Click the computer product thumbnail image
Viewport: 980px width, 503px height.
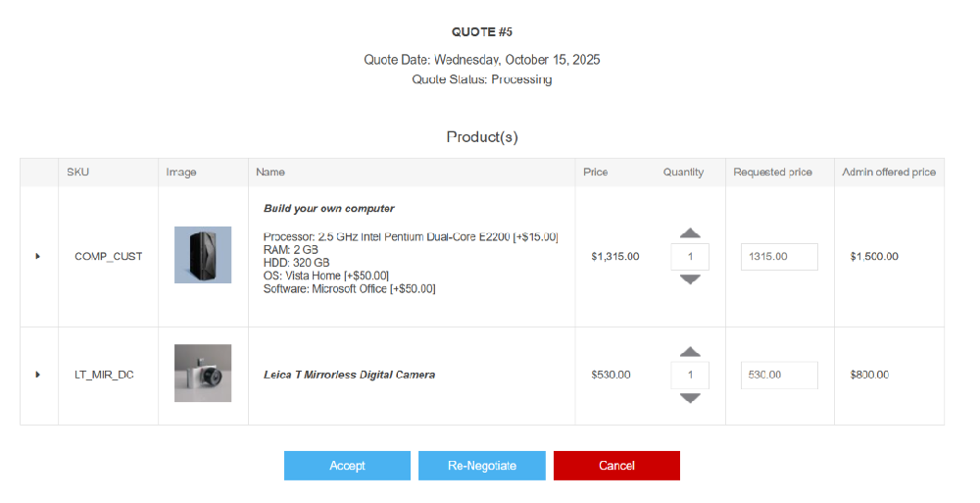(203, 255)
